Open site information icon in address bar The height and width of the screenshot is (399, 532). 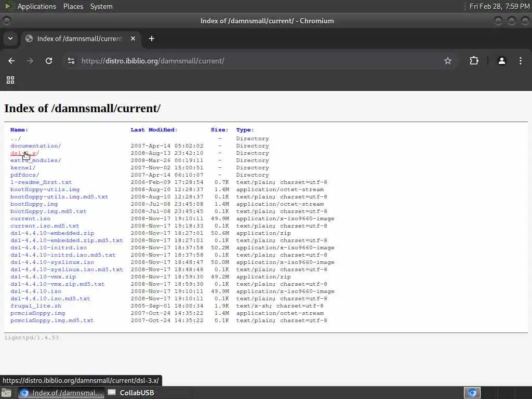pyautogui.click(x=71, y=61)
